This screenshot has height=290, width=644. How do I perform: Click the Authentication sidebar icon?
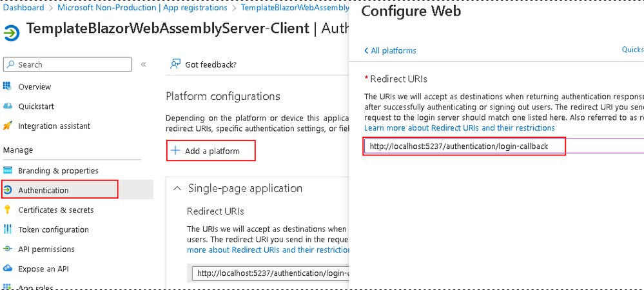7,189
